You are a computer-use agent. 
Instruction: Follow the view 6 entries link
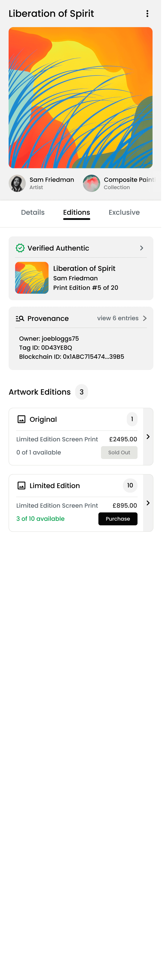[x=118, y=318]
